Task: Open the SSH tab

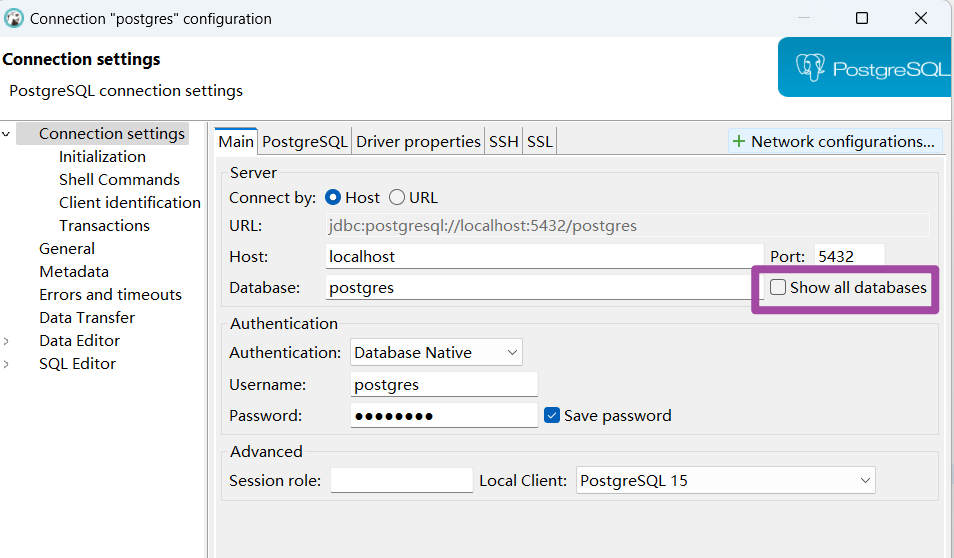Action: click(x=504, y=142)
